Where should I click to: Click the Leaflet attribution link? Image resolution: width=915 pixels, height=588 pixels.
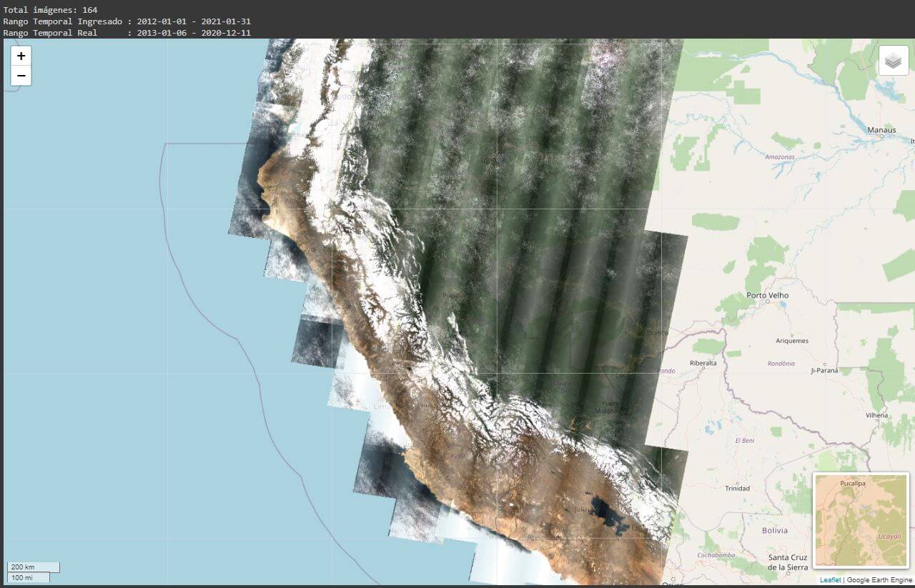pos(830,579)
